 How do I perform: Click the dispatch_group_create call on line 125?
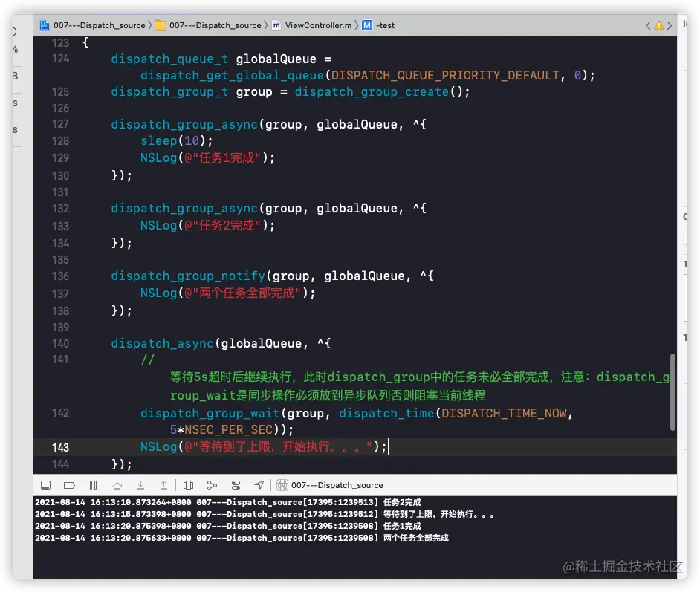click(x=372, y=92)
